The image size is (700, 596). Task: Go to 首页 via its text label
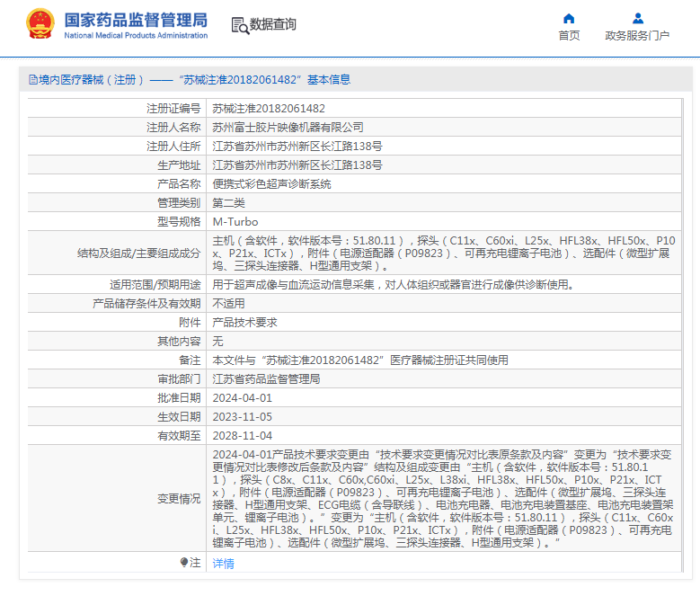[569, 36]
